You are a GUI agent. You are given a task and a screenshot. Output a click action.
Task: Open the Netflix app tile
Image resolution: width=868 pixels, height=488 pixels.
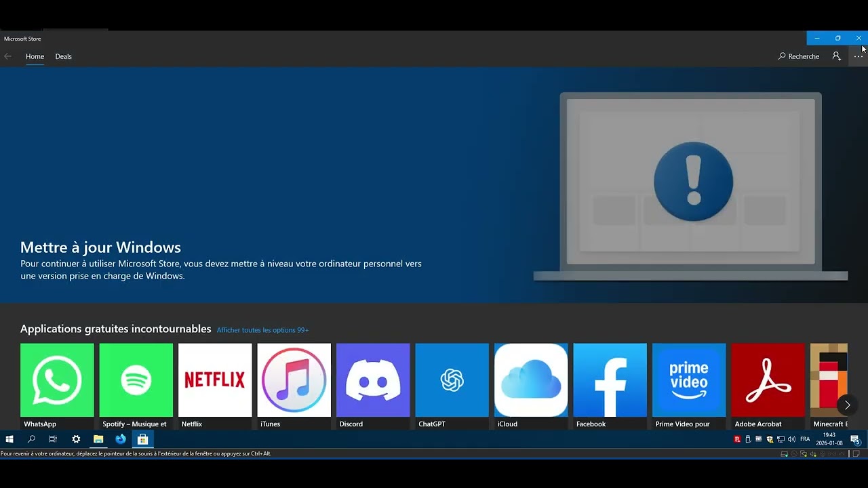click(215, 386)
